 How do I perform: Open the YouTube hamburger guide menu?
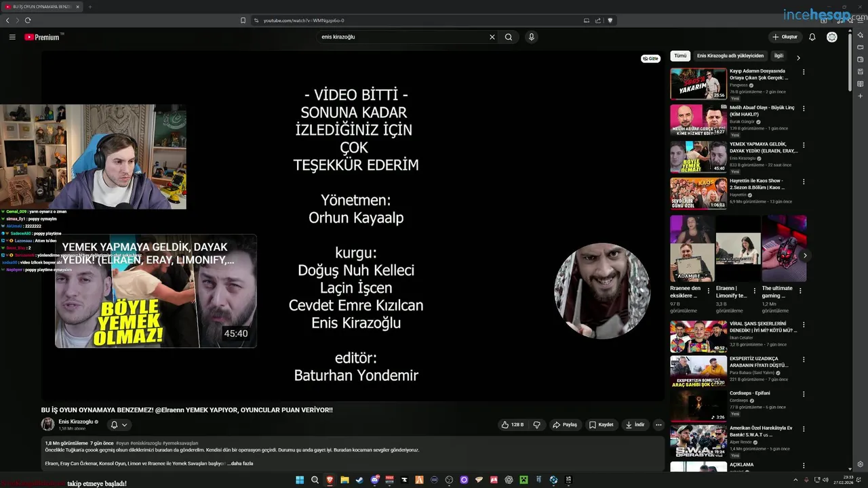[x=12, y=37]
